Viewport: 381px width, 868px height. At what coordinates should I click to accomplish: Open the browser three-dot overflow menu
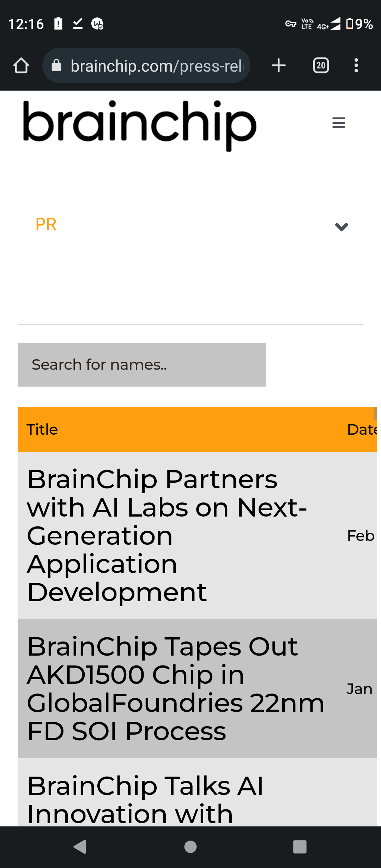[356, 66]
